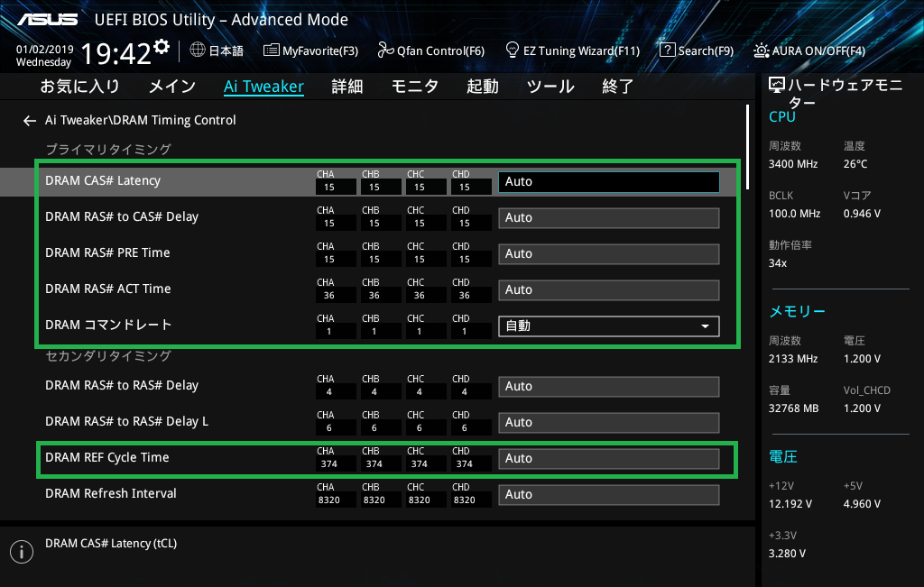Click the DRAM CAS# Latency (tCL) help text
This screenshot has width=924, height=587.
click(111, 544)
